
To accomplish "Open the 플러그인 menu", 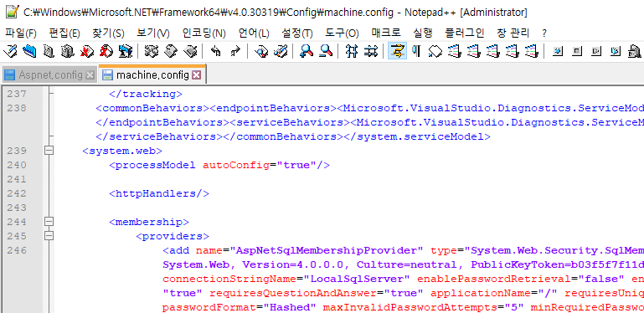I will click(x=465, y=33).
